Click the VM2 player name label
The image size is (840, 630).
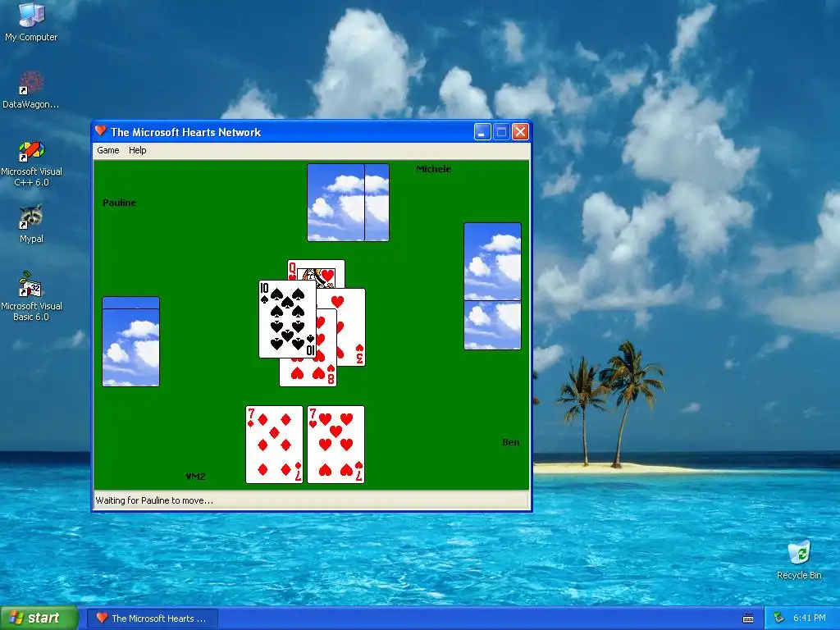point(195,477)
